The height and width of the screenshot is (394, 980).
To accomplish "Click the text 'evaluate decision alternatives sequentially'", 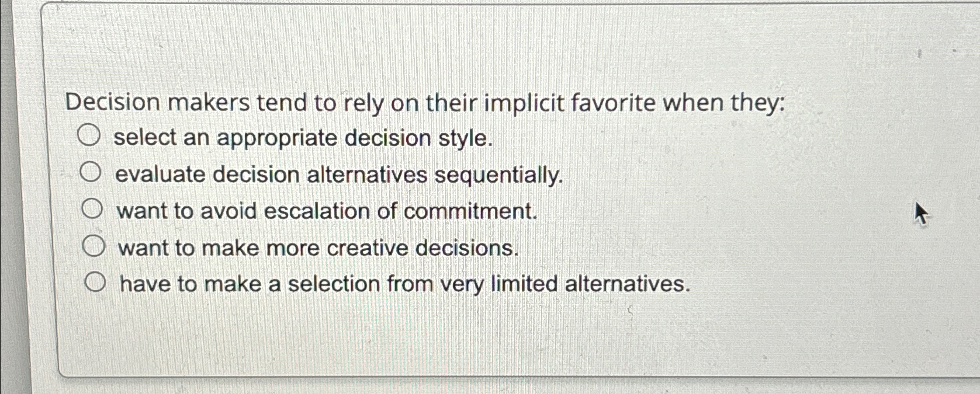I will 339,175.
